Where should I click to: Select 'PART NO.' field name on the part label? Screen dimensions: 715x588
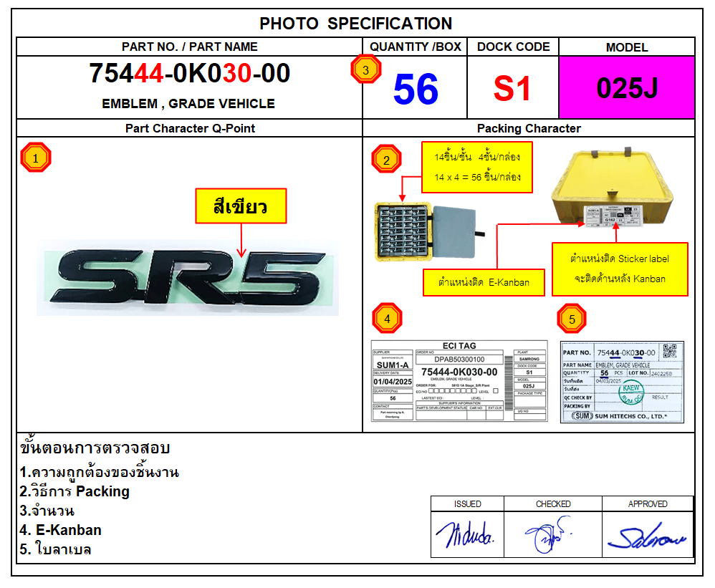click(x=577, y=353)
